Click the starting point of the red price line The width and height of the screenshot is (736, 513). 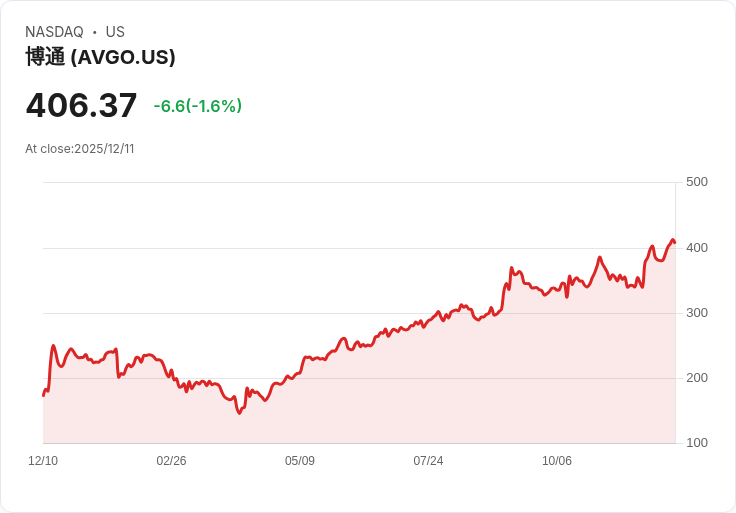pos(44,396)
